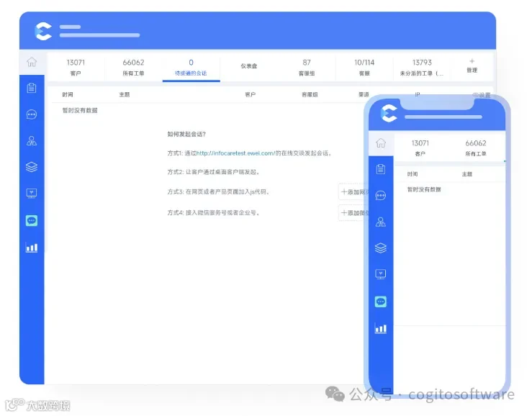Open the outlined chat bubble icon in desktop sidebar
This screenshot has height=416, width=532.
coord(32,114)
